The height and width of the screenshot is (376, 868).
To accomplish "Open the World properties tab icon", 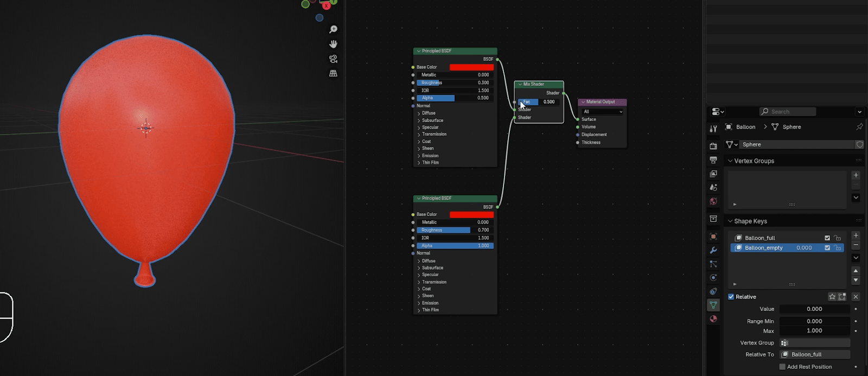I will coord(713,201).
